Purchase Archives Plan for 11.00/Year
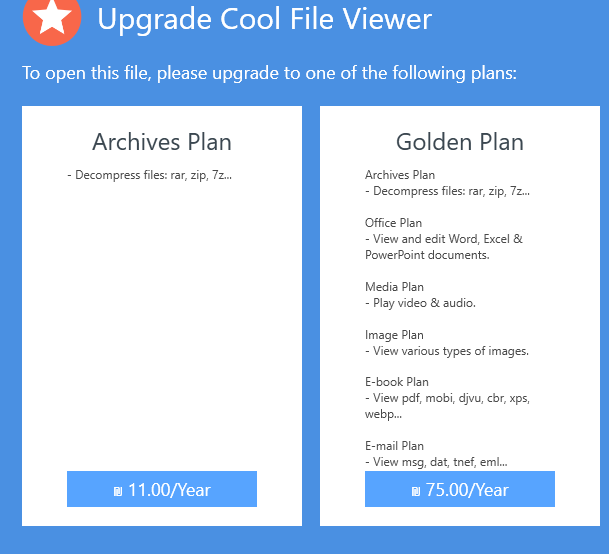Image resolution: width=609 pixels, height=554 pixels. tap(162, 489)
